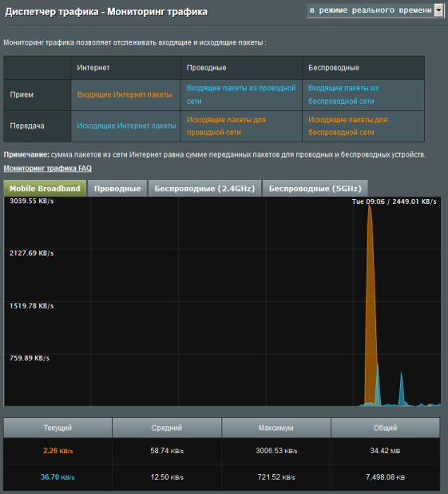
Task: Click 'Входящие пакеты из беспроводной сети'
Action: coord(343,94)
